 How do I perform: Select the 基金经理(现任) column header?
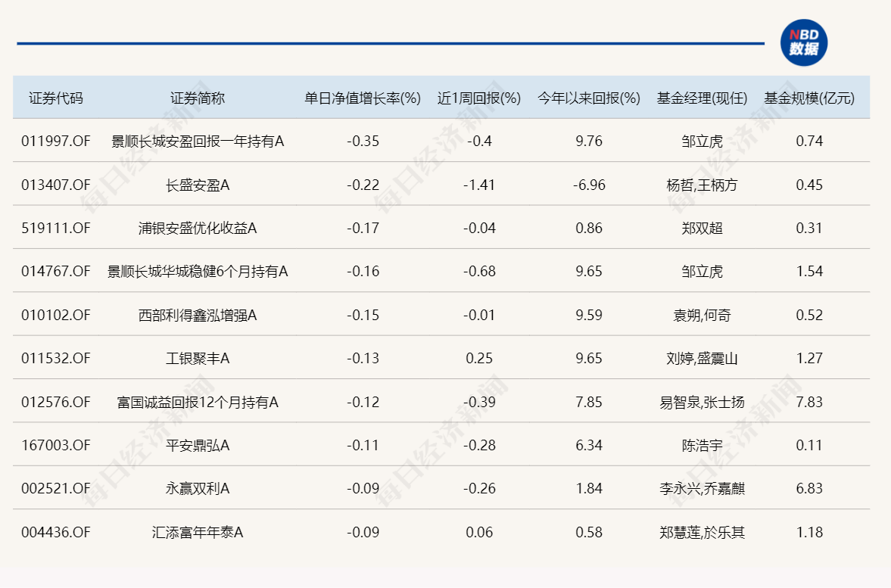pos(702,98)
